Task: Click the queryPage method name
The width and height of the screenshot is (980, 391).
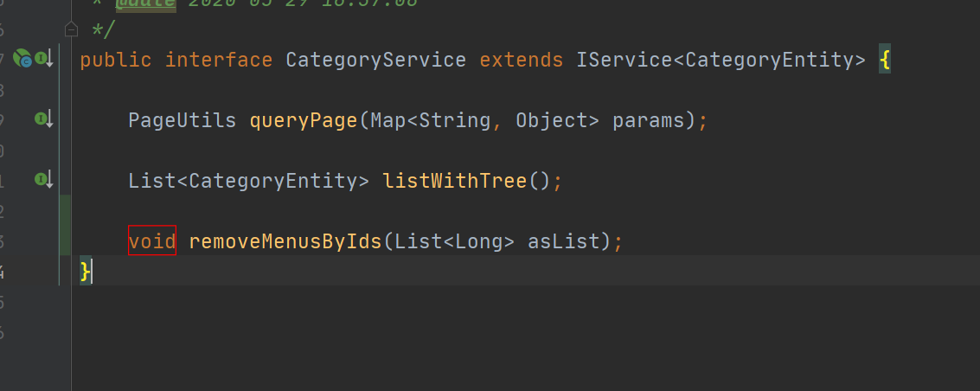Action: pos(304,120)
